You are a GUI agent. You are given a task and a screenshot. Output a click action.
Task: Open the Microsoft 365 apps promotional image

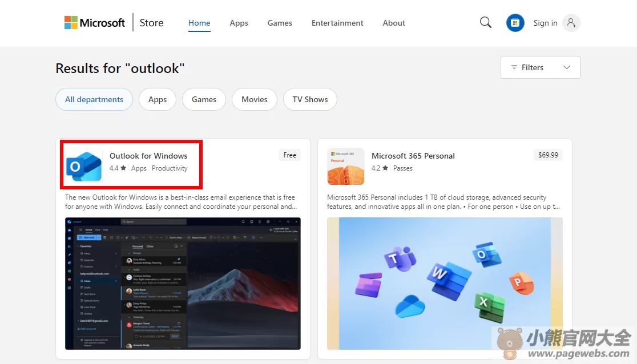click(x=445, y=284)
